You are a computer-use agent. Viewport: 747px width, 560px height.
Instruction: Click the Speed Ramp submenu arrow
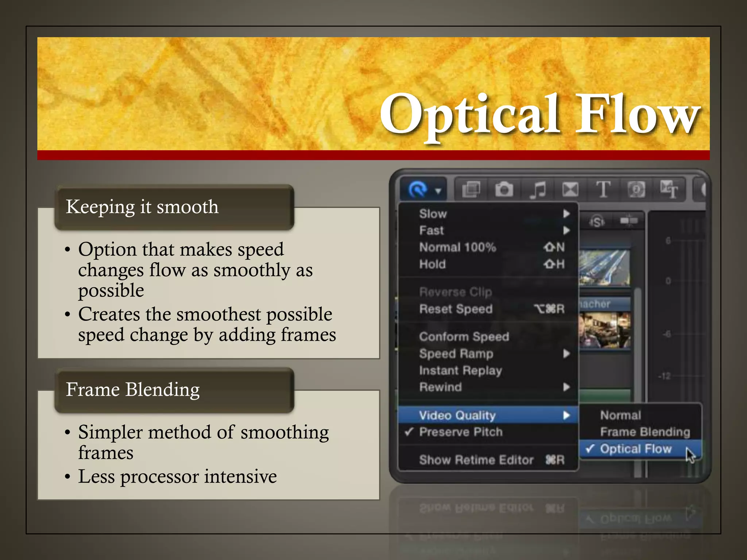click(x=566, y=353)
